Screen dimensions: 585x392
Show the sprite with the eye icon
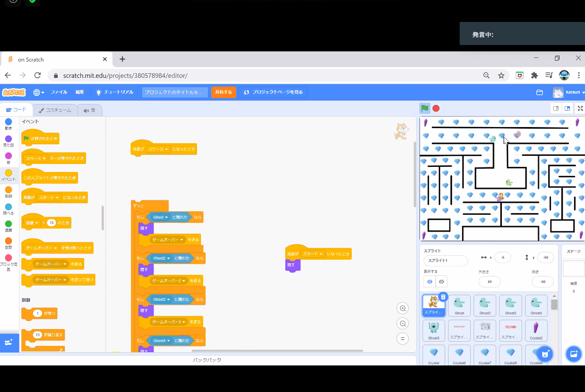pos(430,282)
